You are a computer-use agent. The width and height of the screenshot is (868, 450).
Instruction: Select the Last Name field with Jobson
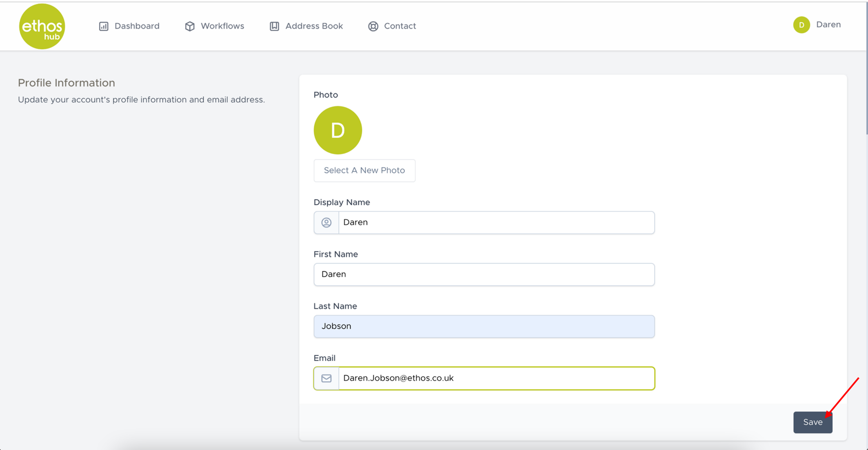[484, 326]
